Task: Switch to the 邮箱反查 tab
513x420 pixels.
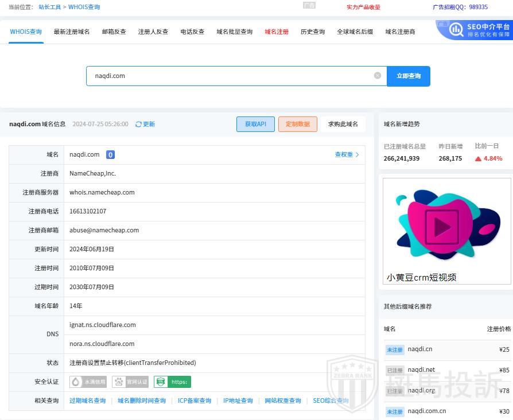Action: (114, 32)
